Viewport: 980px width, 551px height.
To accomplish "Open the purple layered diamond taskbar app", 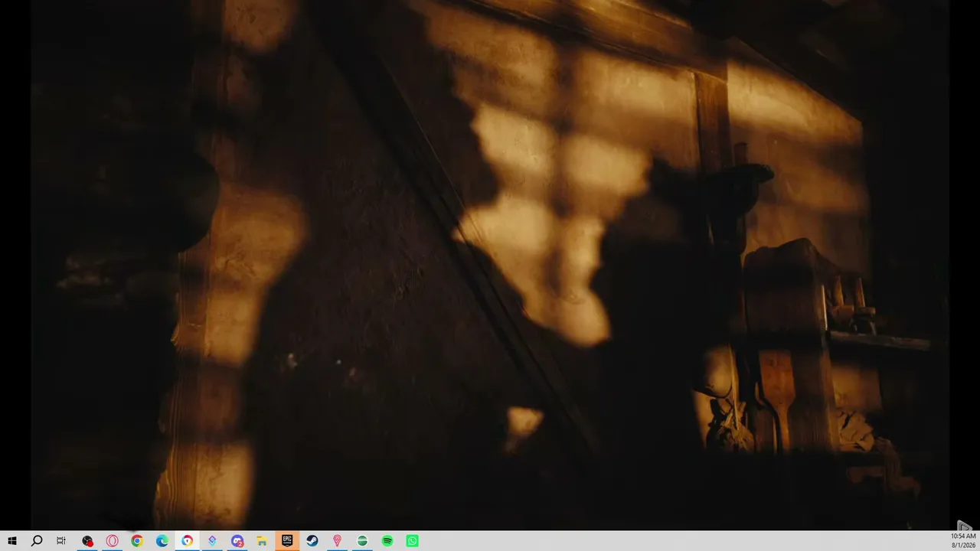I will [212, 541].
